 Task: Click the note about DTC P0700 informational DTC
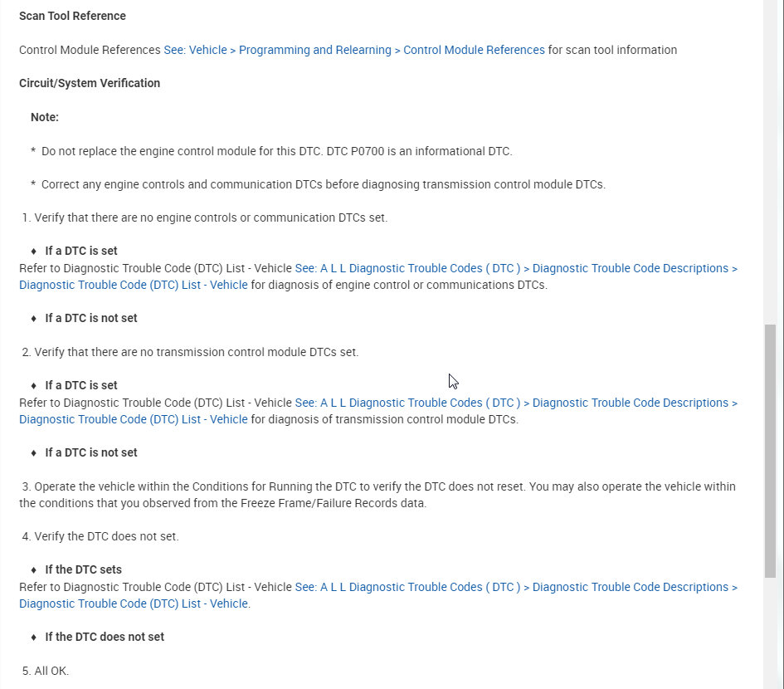276,151
